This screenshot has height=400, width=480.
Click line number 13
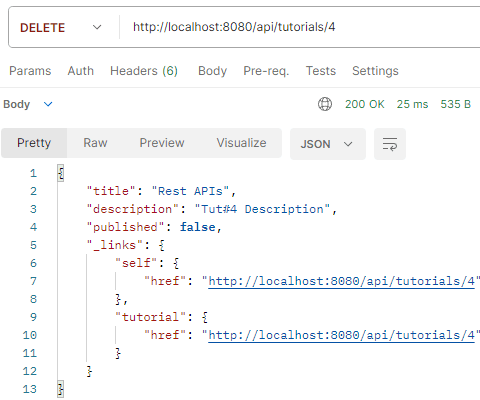click(x=30, y=389)
